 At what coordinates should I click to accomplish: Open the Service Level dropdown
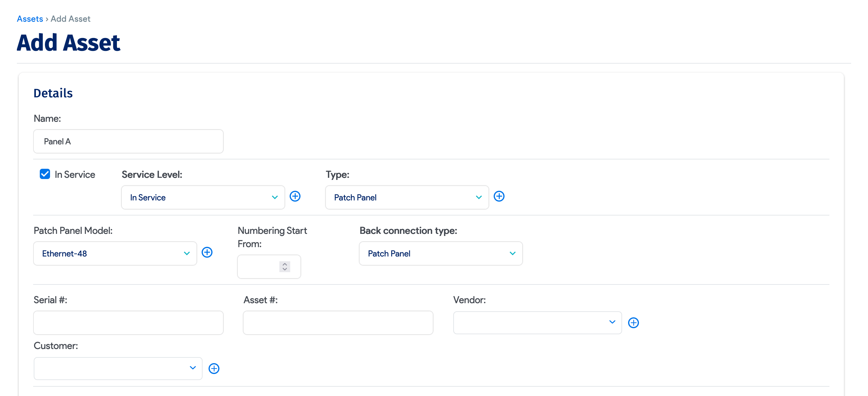[x=203, y=197]
